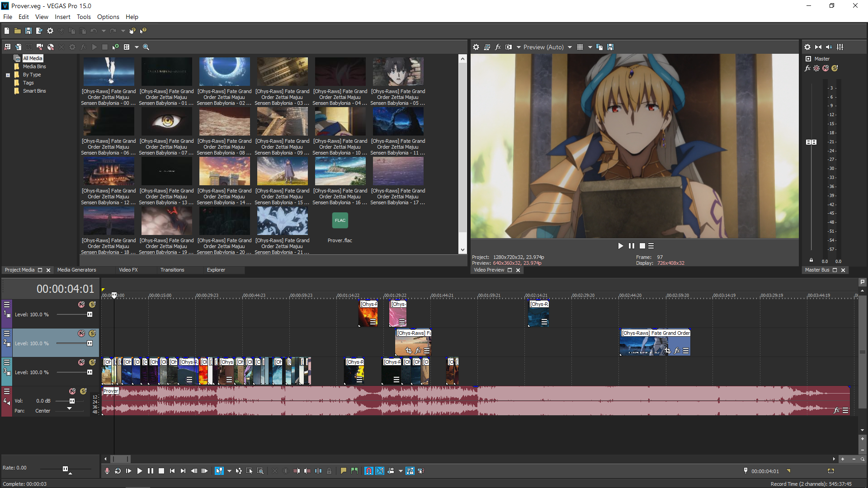Viewport: 868px width, 488px height.
Task: Mute video track 3
Action: click(81, 362)
